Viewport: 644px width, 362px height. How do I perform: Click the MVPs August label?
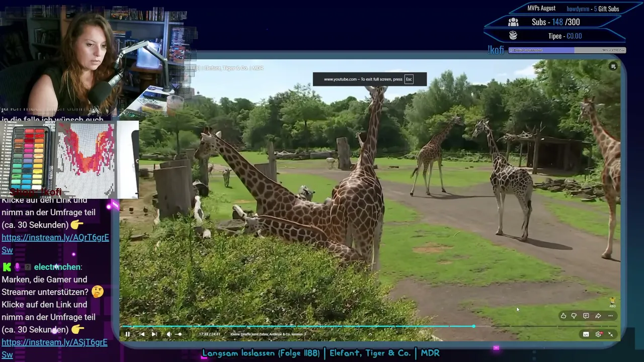point(541,9)
